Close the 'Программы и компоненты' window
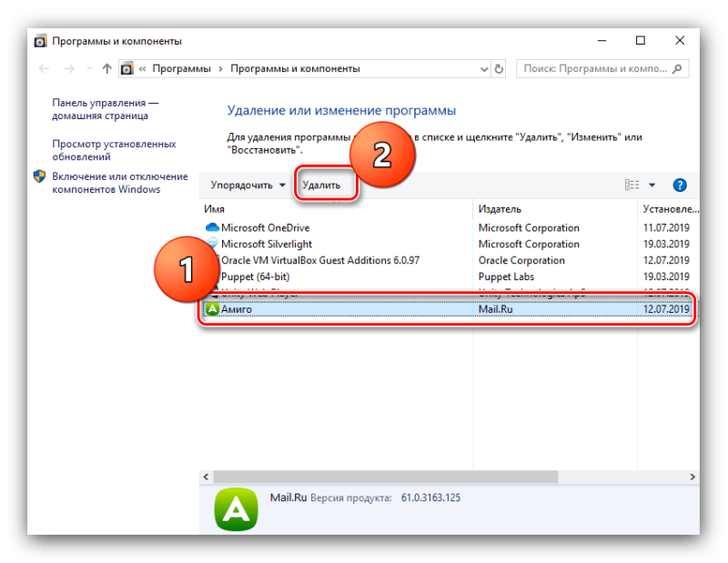 click(x=680, y=41)
